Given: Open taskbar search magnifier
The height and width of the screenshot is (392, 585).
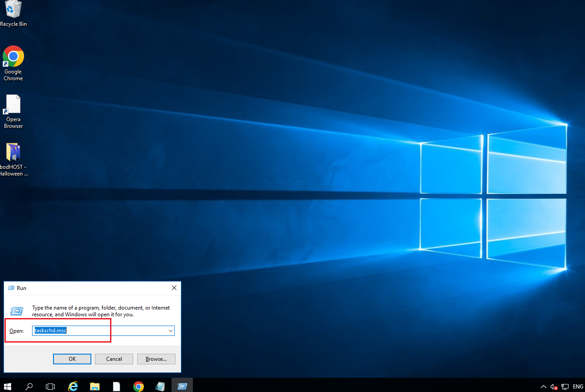Looking at the screenshot, I should tap(29, 386).
